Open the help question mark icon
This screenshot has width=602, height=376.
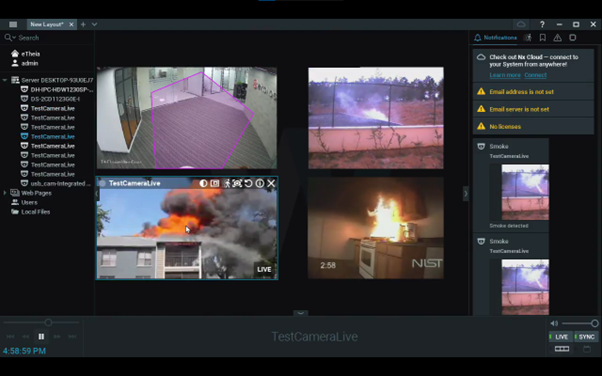[x=542, y=24]
